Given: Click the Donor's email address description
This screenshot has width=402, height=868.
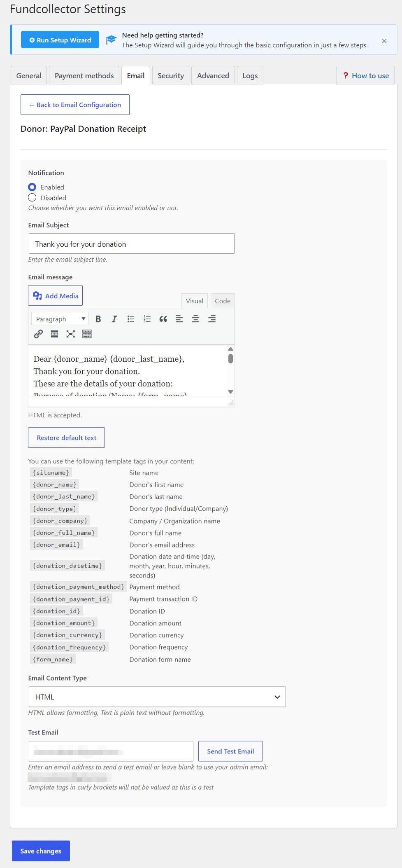Looking at the screenshot, I should (162, 545).
